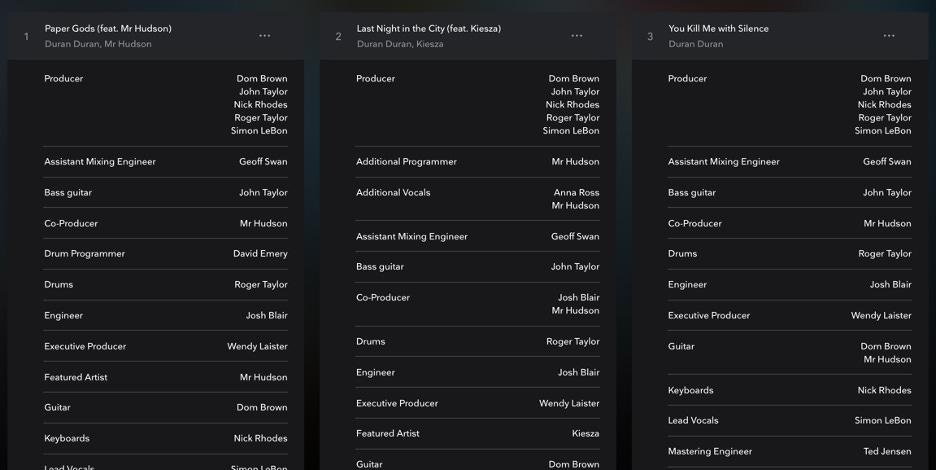The height and width of the screenshot is (470, 936).
Task: Click the Drum Programmer label
Action: (x=84, y=253)
